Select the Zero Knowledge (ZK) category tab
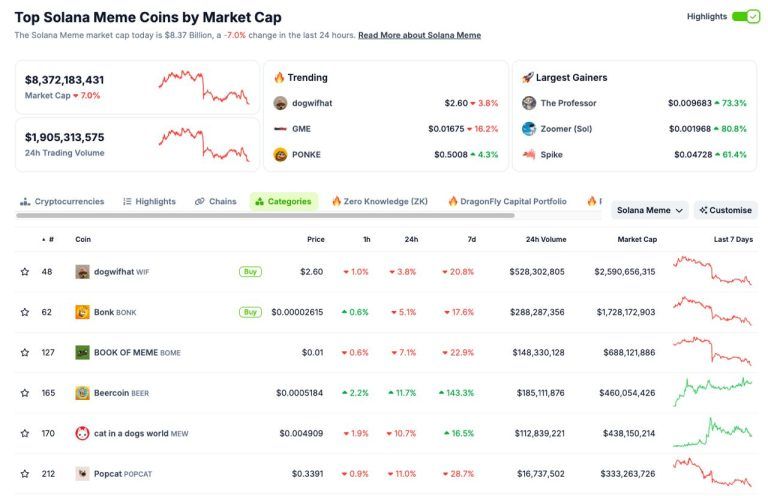768x496 pixels. [379, 201]
